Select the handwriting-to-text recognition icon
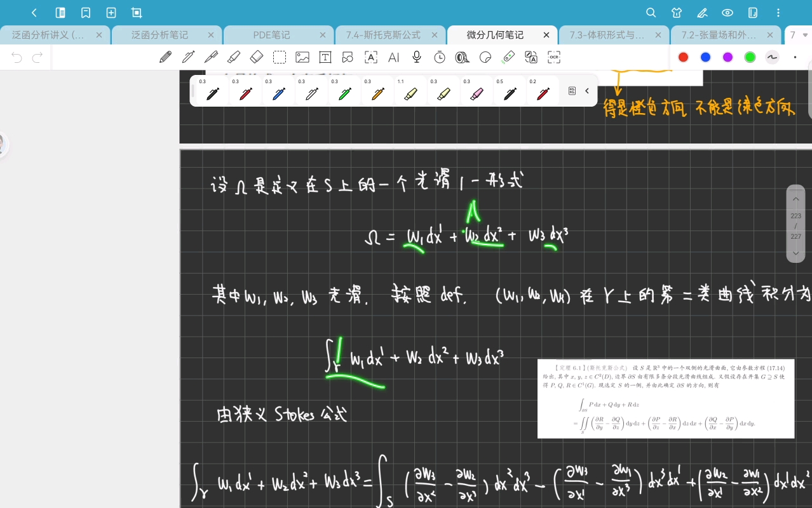The width and height of the screenshot is (812, 508). coord(371,57)
